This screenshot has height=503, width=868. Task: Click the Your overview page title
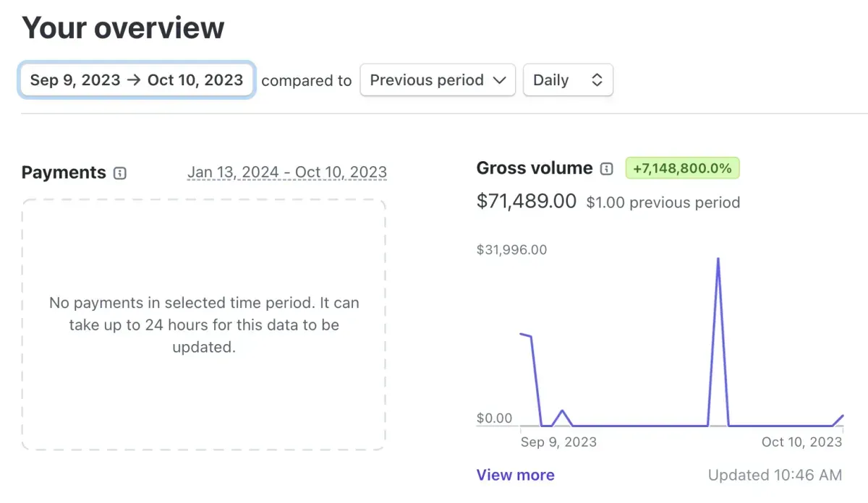click(123, 28)
